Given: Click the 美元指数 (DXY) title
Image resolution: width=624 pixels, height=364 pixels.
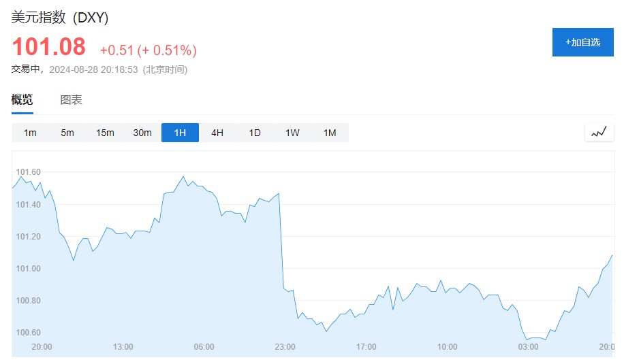Looking at the screenshot, I should 60,18.
